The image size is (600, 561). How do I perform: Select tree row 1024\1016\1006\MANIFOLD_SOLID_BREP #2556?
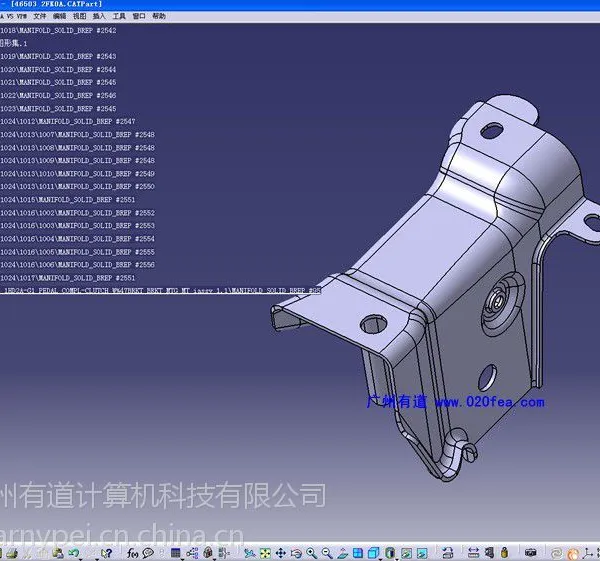78,264
